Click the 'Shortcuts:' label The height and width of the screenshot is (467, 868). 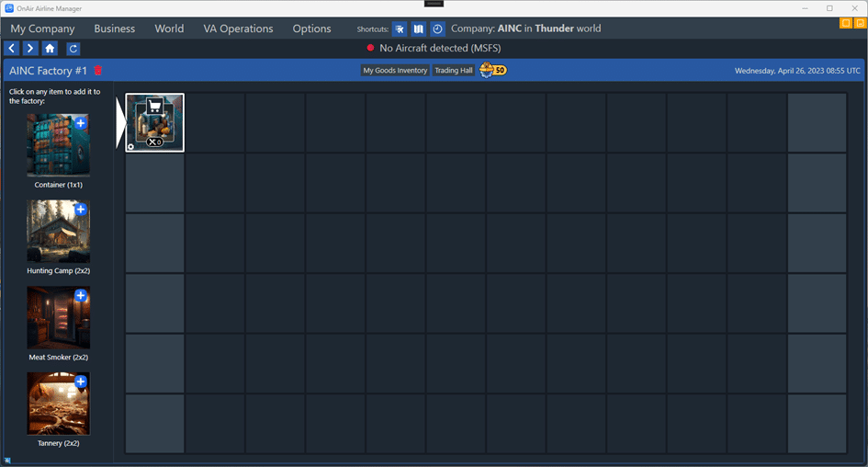pos(373,29)
